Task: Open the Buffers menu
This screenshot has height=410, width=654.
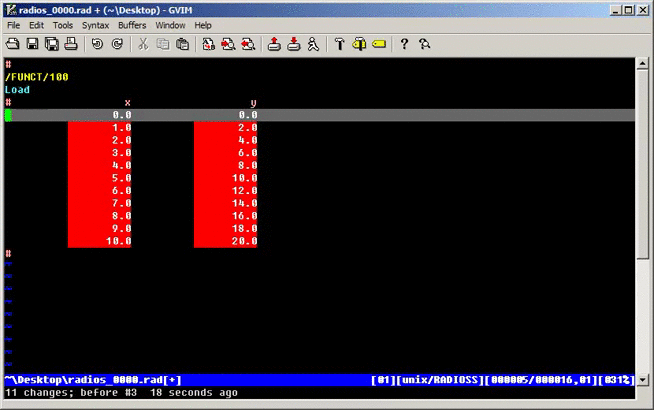Action: coord(132,25)
